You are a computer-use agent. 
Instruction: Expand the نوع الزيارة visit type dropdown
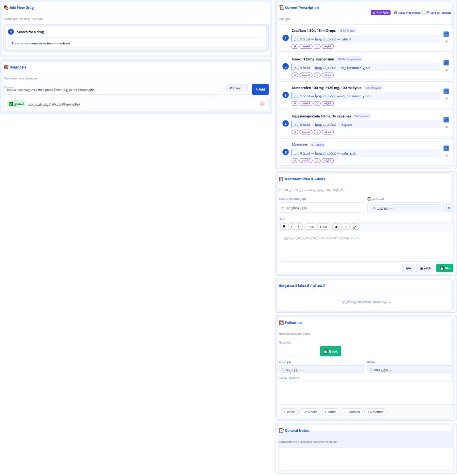(322, 369)
